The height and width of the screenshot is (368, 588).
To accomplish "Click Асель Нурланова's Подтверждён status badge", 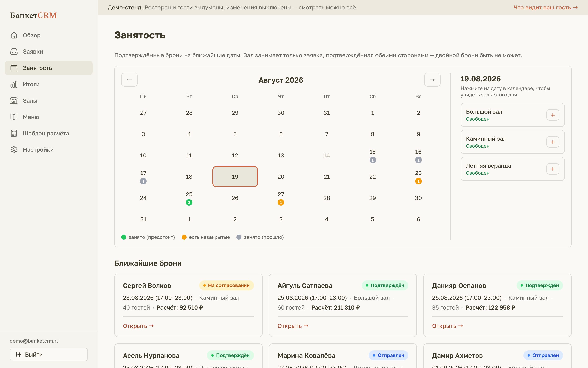I will (x=230, y=355).
